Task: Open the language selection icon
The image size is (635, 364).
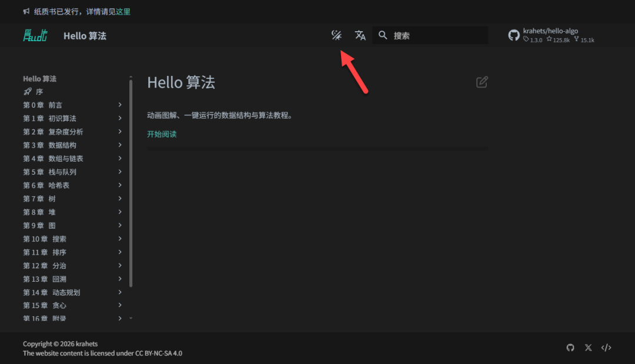Action: tap(360, 35)
